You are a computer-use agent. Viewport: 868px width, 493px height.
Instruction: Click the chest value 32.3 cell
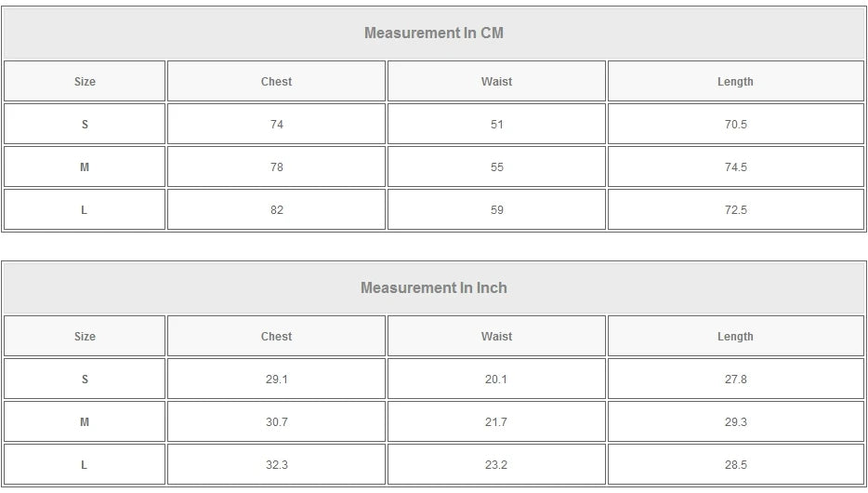point(276,465)
